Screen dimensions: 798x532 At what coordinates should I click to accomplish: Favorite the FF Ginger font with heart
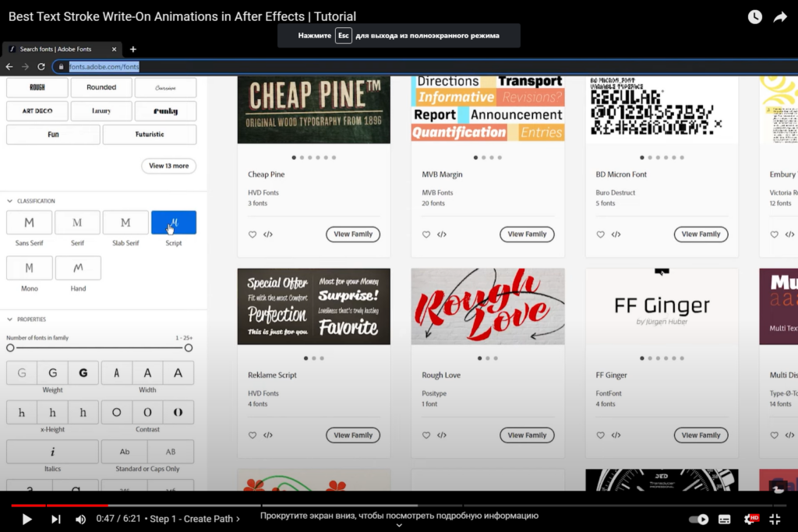(x=601, y=435)
